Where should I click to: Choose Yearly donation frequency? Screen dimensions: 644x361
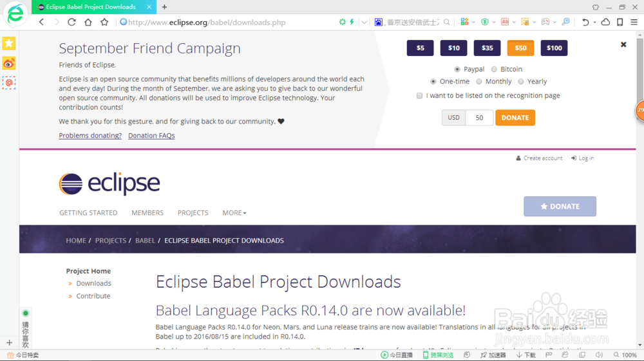(x=521, y=82)
